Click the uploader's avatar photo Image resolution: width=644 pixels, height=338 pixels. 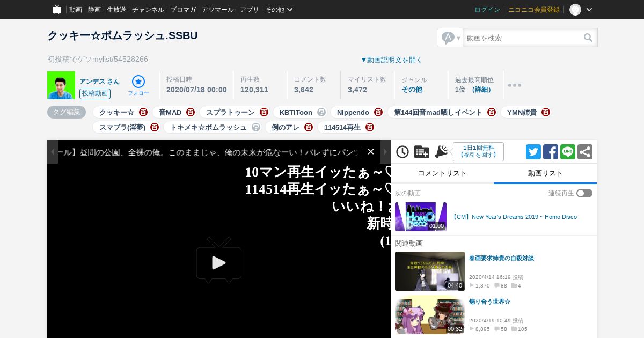pos(61,85)
